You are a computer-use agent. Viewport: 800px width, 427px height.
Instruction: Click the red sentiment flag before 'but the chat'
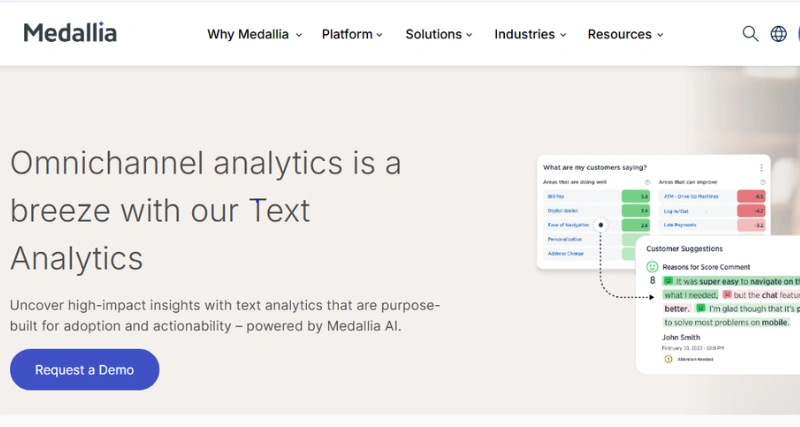(727, 295)
